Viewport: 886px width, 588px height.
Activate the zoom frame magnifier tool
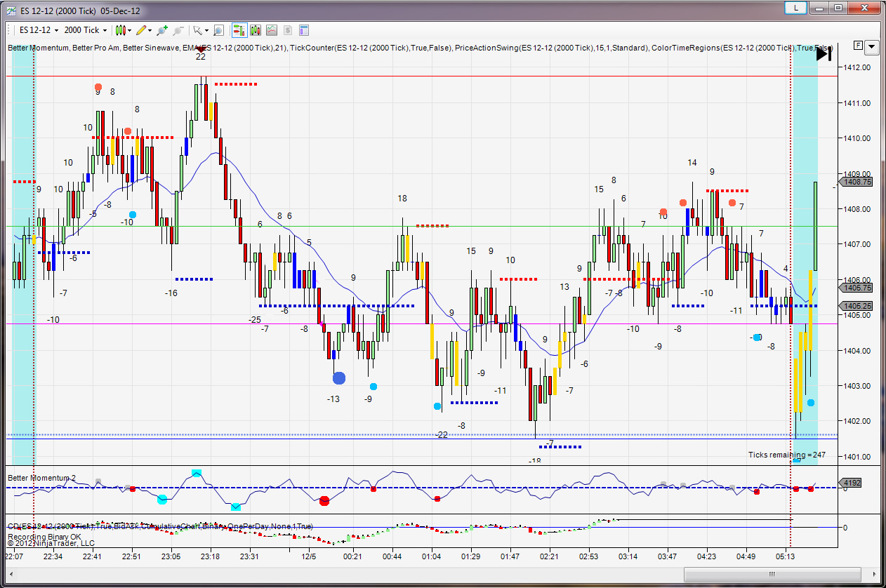tap(218, 30)
